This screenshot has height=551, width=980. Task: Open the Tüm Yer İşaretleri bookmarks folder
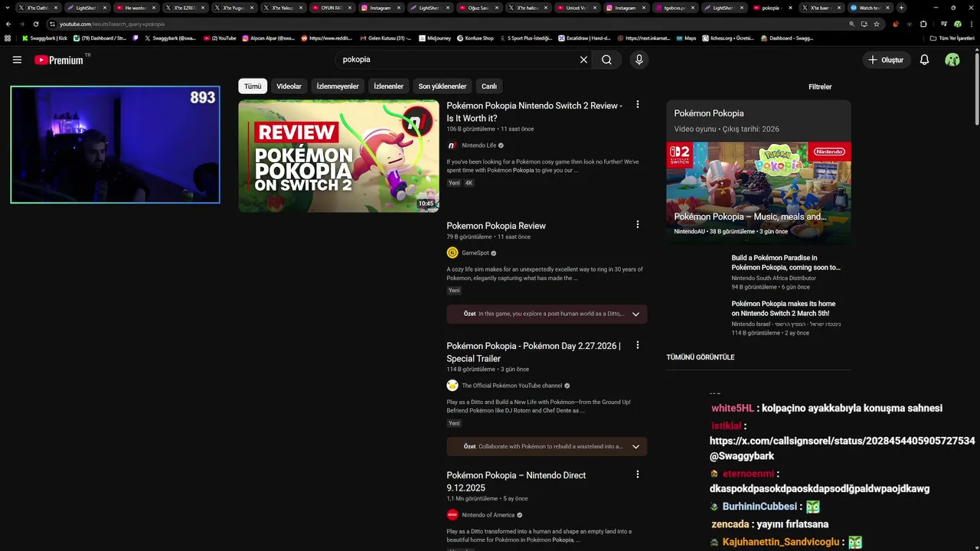coord(952,37)
